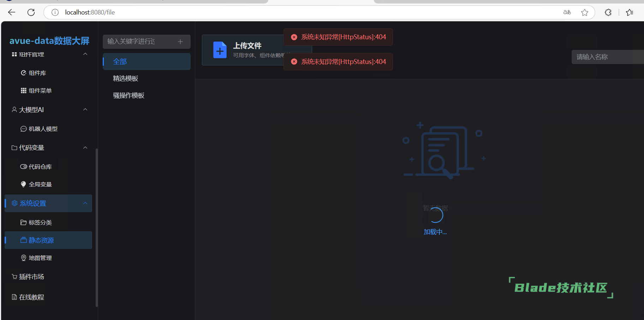
Task: Click the avue-data数据大屏 logo title
Action: pos(49,41)
